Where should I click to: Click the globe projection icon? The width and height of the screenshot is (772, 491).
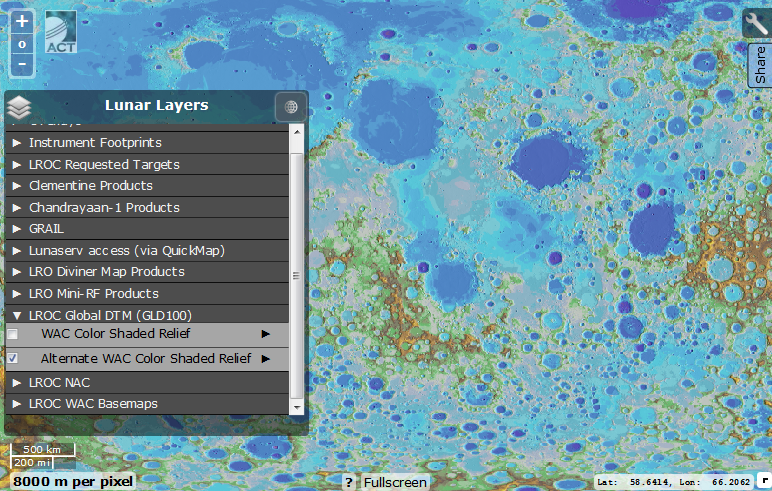[x=291, y=107]
